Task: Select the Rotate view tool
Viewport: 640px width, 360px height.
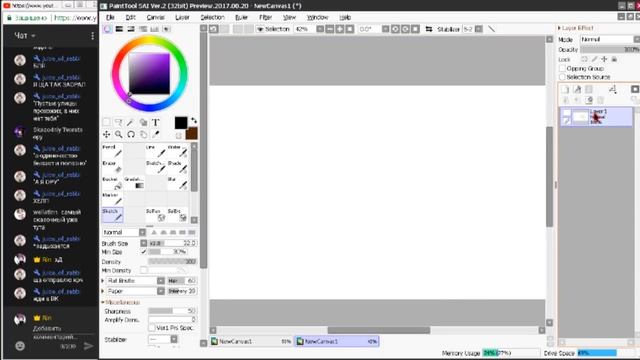Action: tap(131, 134)
